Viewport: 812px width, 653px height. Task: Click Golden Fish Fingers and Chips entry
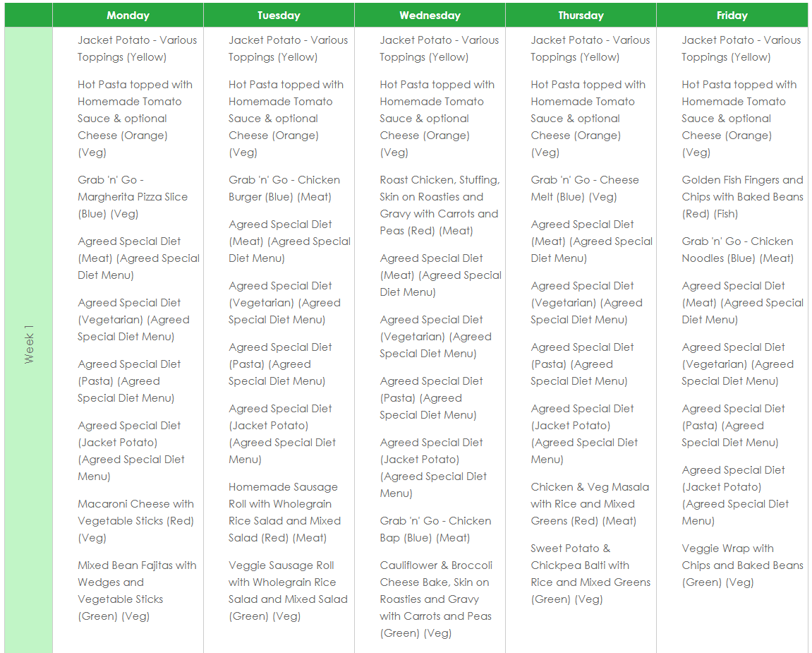741,197
